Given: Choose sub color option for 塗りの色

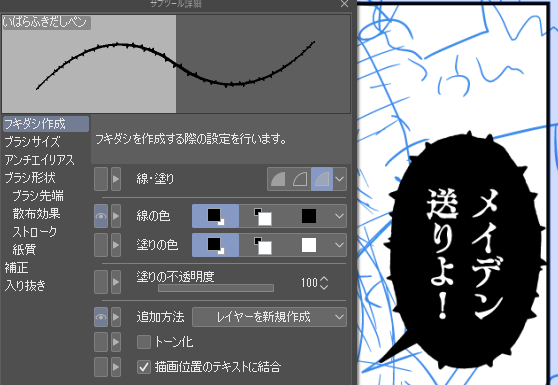Looking at the screenshot, I should [x=263, y=245].
